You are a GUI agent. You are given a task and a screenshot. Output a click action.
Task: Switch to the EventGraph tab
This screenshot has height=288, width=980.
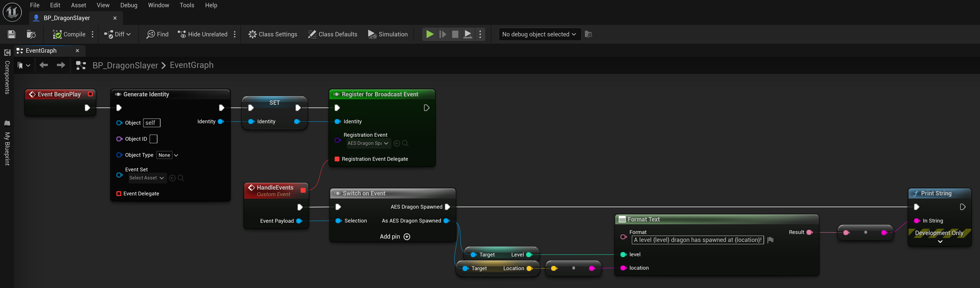point(41,51)
